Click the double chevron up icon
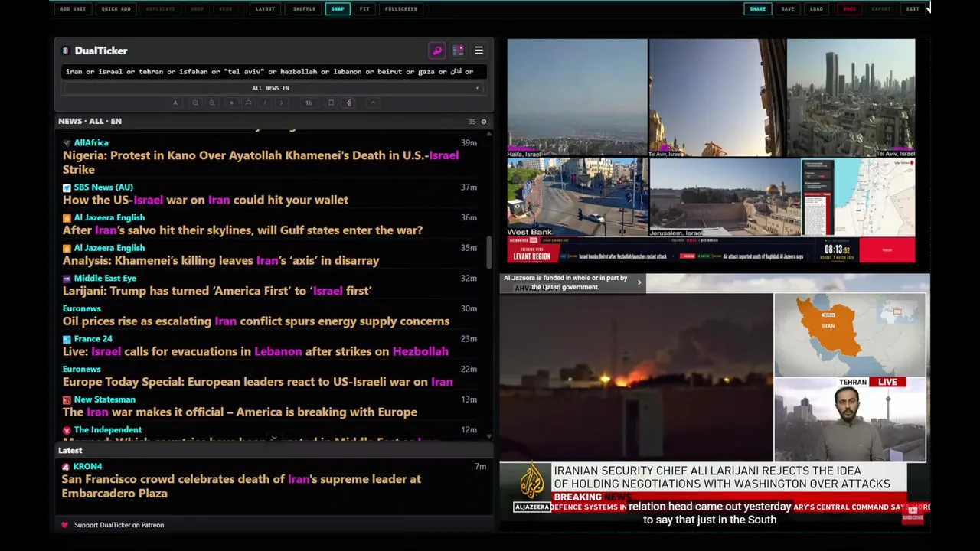The width and height of the screenshot is (980, 551). click(248, 103)
